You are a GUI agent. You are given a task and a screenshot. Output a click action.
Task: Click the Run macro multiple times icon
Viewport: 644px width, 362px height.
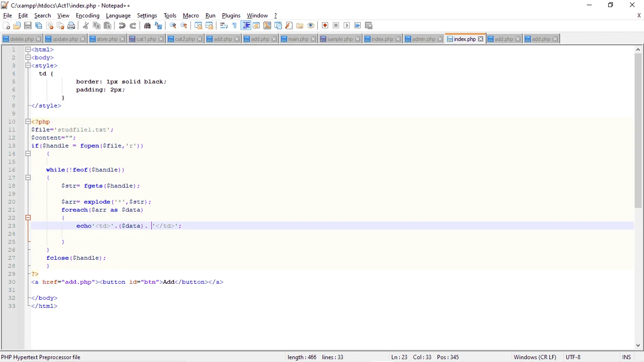(x=358, y=25)
